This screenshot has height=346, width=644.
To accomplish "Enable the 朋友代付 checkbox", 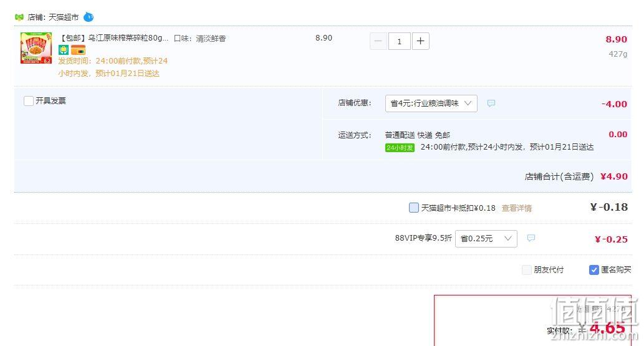I will pos(527,270).
